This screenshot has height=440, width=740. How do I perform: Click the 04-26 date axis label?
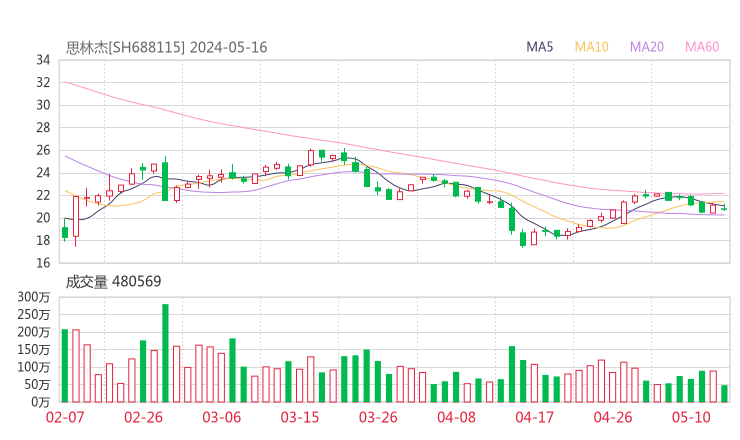(613, 417)
